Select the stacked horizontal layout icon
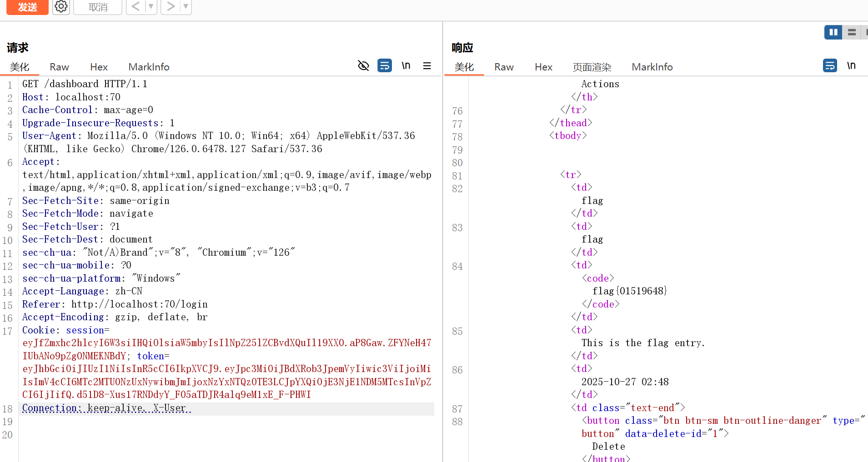This screenshot has width=868, height=462. [x=852, y=32]
